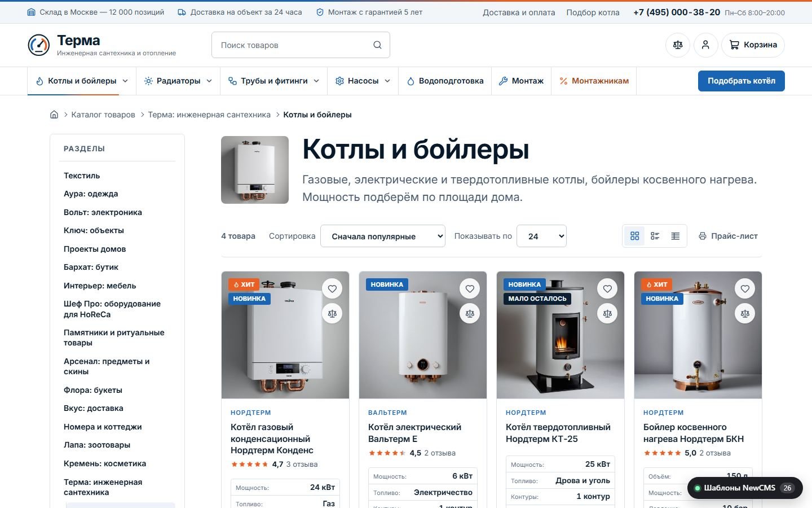
Task: Go to Каталог товаров breadcrumb
Action: (103, 115)
